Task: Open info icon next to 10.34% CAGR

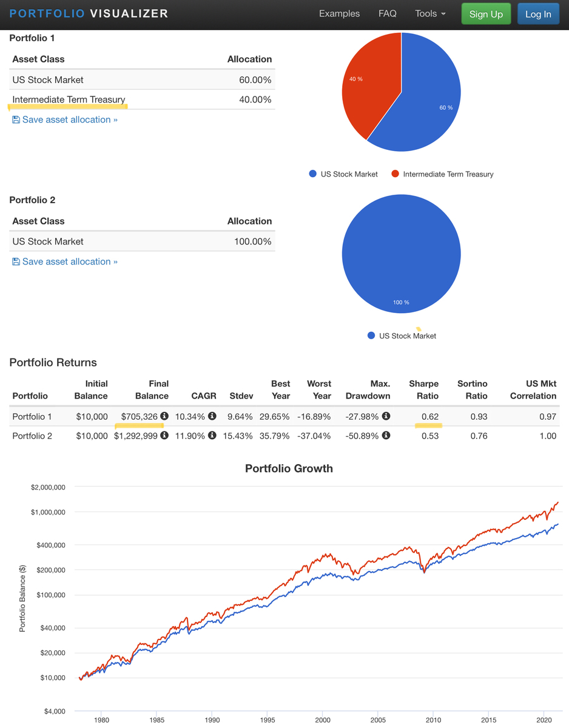Action: click(212, 417)
